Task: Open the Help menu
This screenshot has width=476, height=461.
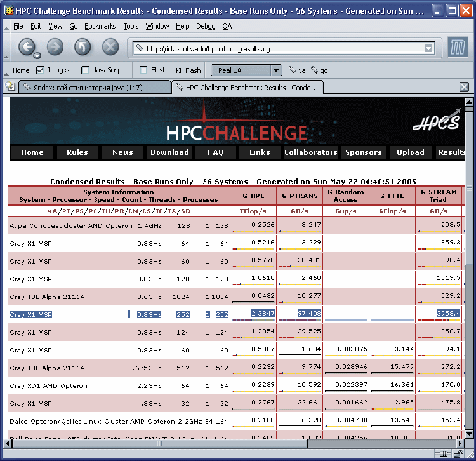Action: point(182,27)
